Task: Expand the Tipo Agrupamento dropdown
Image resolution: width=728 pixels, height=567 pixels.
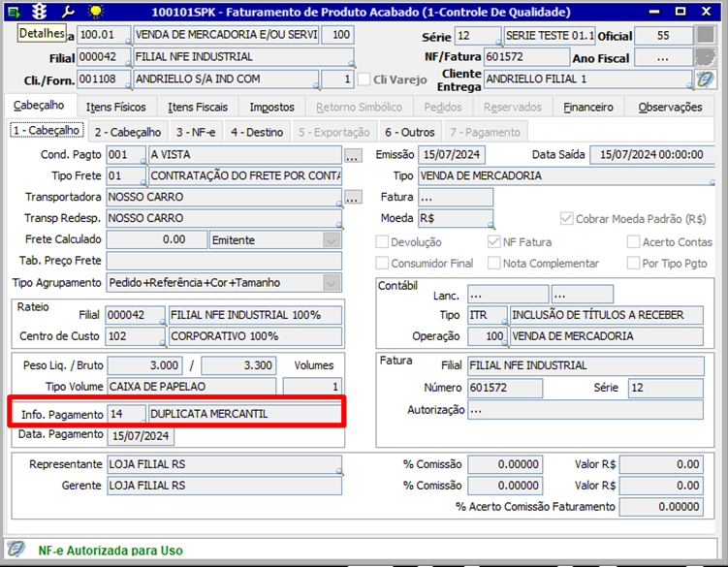Action: point(331,283)
